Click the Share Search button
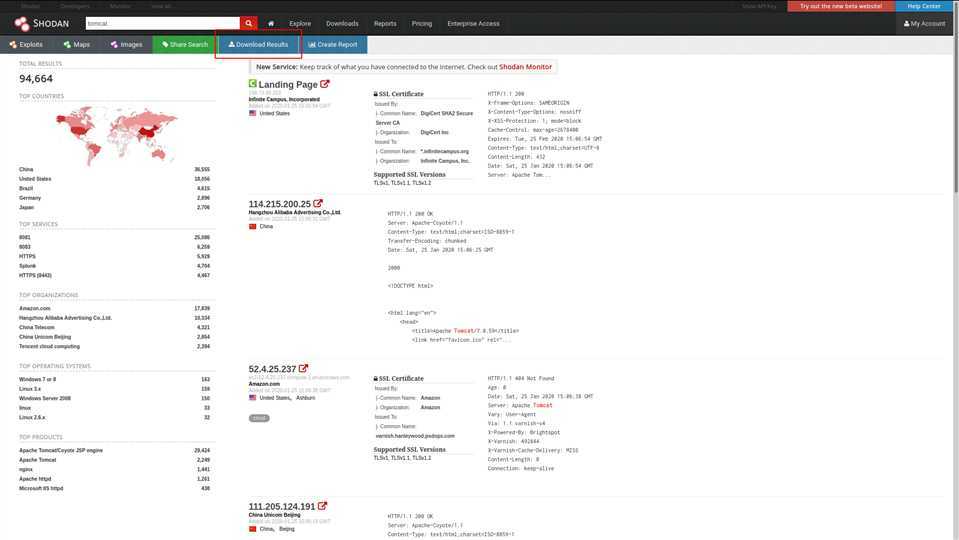Screen dimensions: 959x540 pos(185,45)
